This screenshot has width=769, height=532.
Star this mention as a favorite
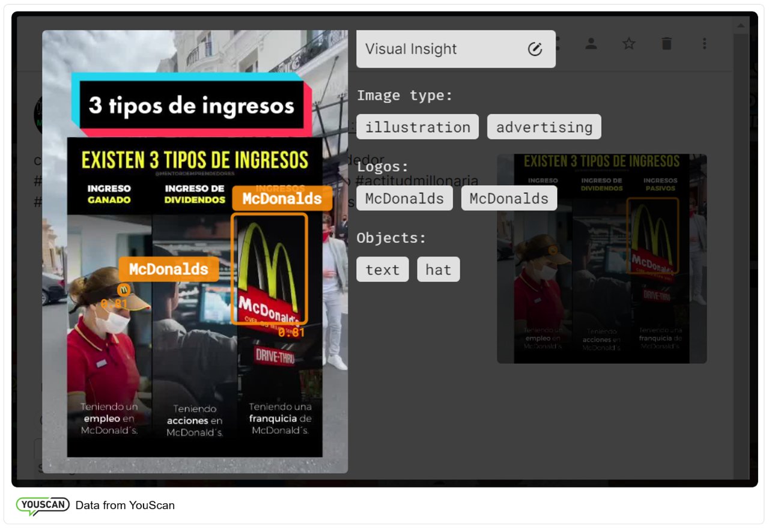(628, 43)
